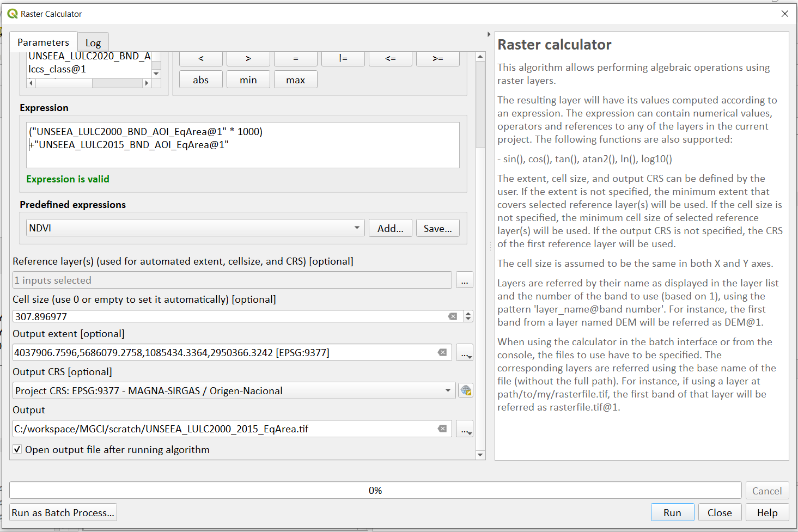Increase cell size with stepper up arrow

[x=468, y=314]
